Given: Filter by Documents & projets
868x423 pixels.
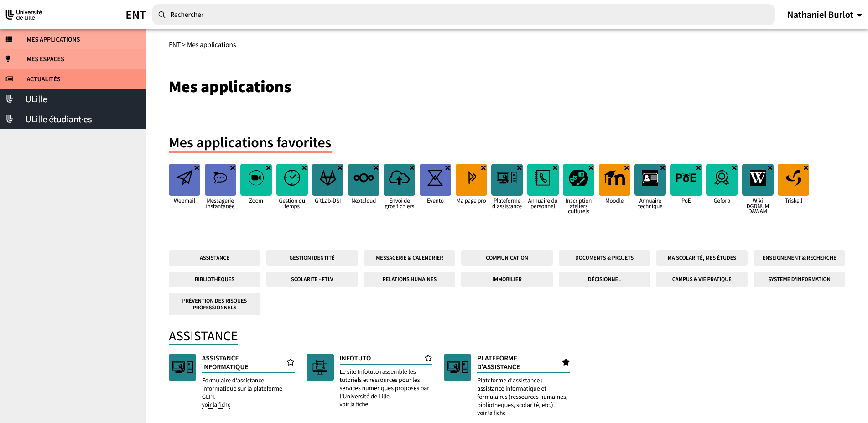Looking at the screenshot, I should (604, 258).
